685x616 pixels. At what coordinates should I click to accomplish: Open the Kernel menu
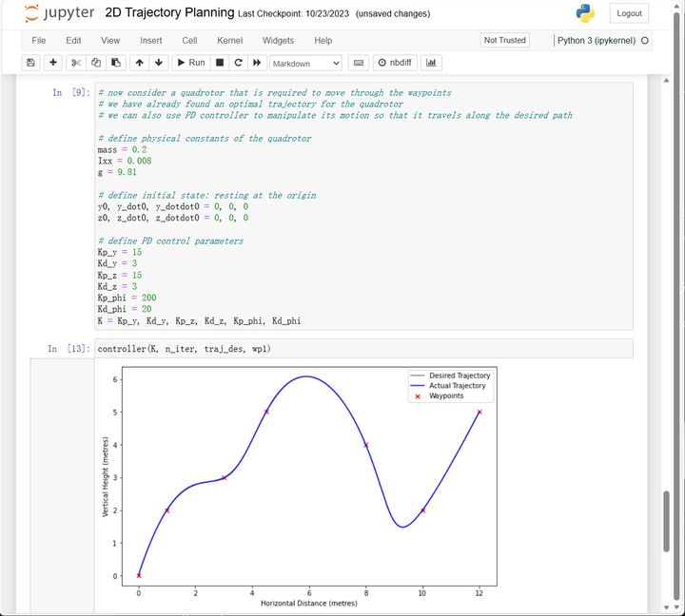point(229,41)
